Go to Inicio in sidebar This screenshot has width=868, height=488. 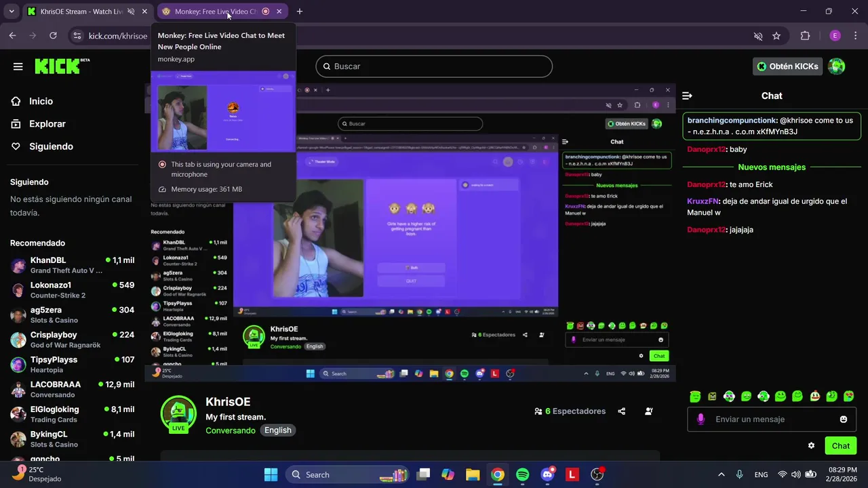pos(41,101)
